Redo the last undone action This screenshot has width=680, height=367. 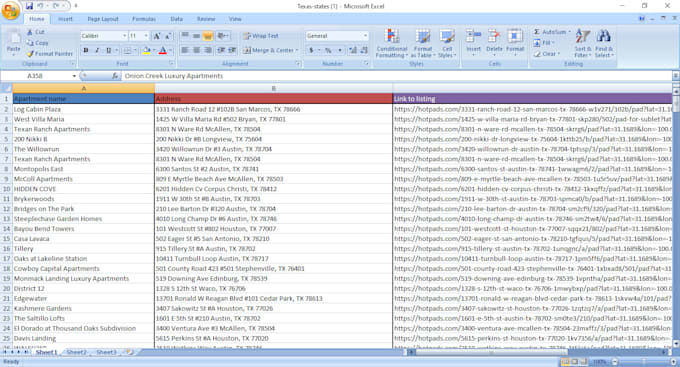point(56,6)
